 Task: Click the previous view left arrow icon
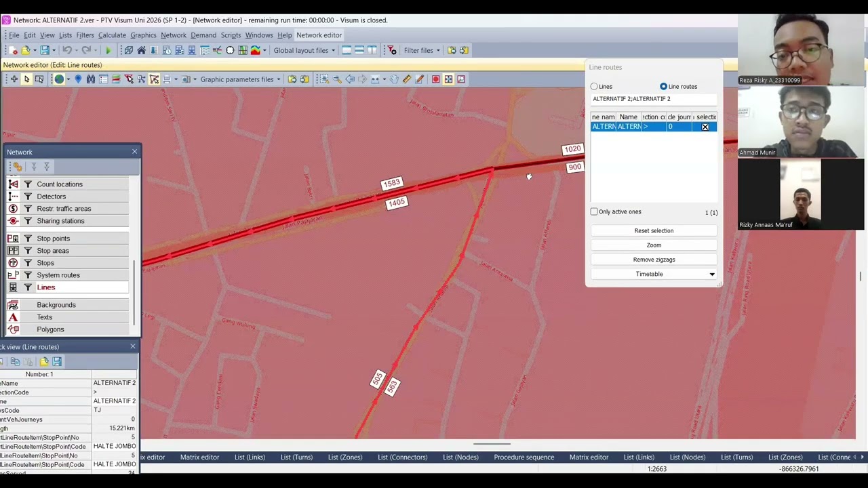[x=350, y=79]
